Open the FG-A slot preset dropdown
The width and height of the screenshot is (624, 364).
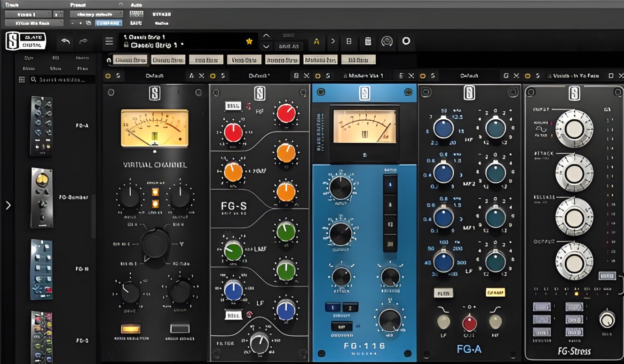[469, 76]
